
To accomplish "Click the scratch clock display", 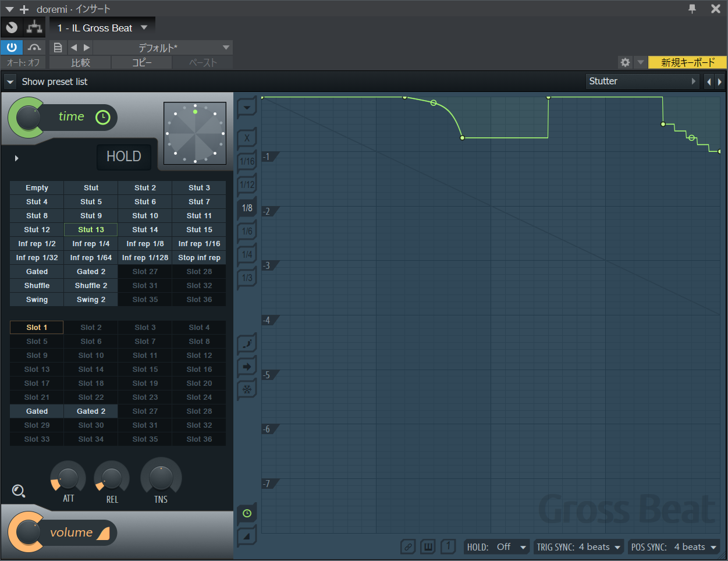I will pos(195,133).
